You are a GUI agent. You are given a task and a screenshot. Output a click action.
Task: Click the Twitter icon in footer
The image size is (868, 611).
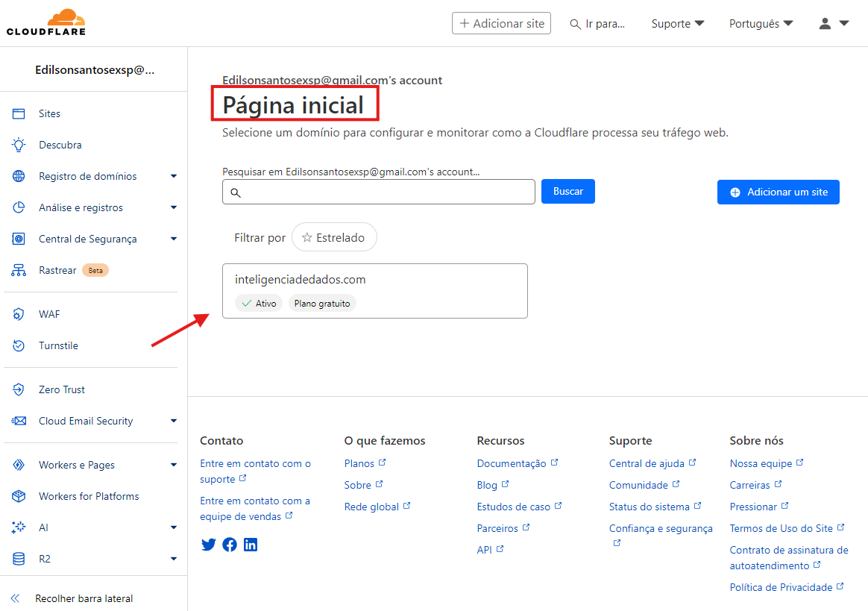[x=209, y=545]
